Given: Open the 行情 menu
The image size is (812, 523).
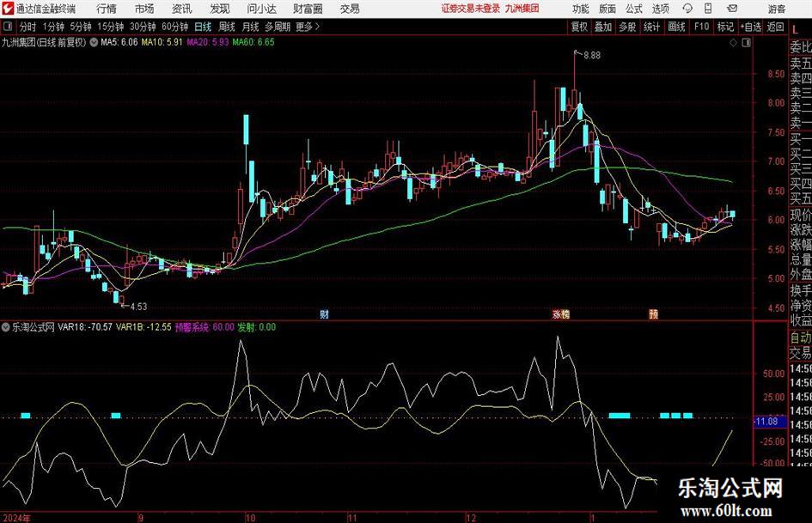Looking at the screenshot, I should click(x=107, y=9).
